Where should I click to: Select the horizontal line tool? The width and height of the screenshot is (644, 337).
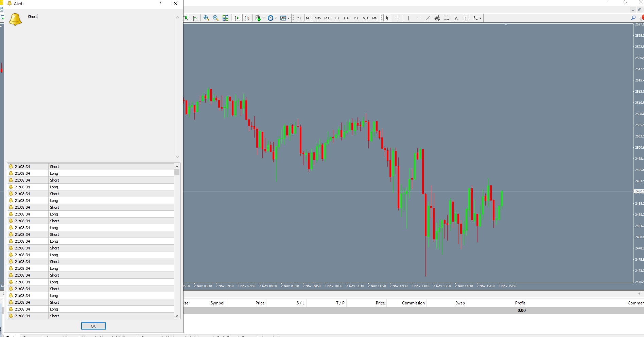418,18
